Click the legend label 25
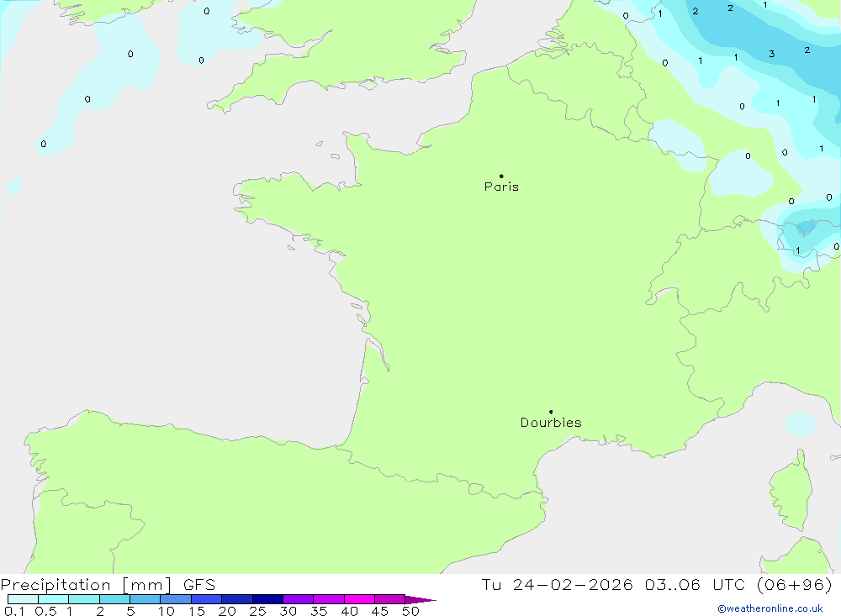841x616 pixels. click(257, 611)
